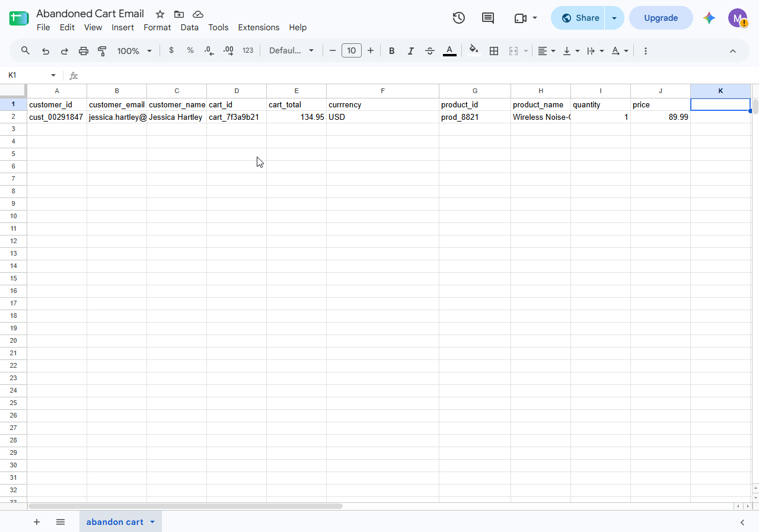Open the zoom 100% dropdown
The height and width of the screenshot is (532, 759).
135,51
